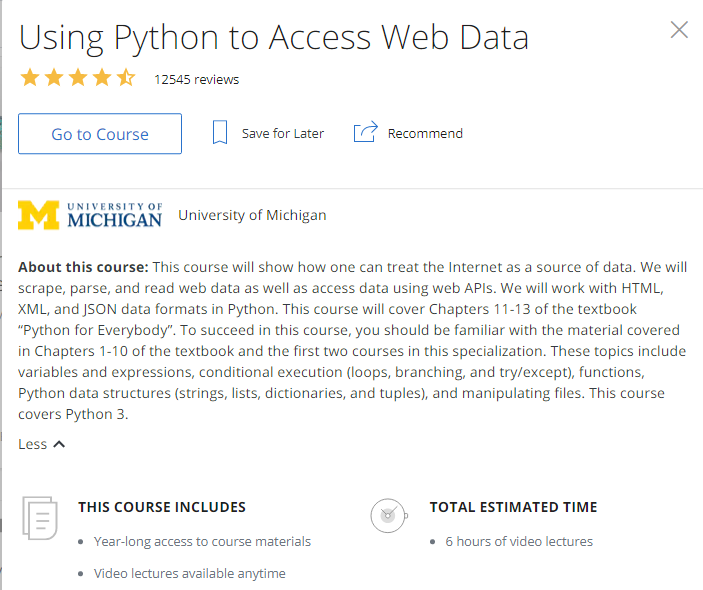Screen dimensions: 703x590
Task: Click the Recommend text link
Action: [425, 134]
